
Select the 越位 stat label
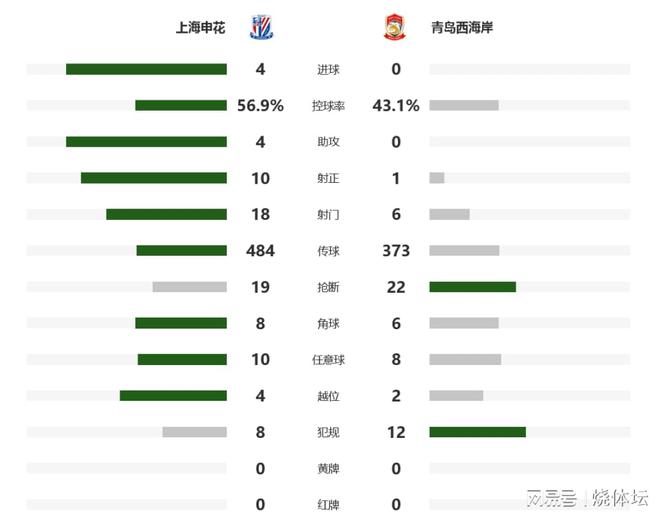(x=328, y=396)
